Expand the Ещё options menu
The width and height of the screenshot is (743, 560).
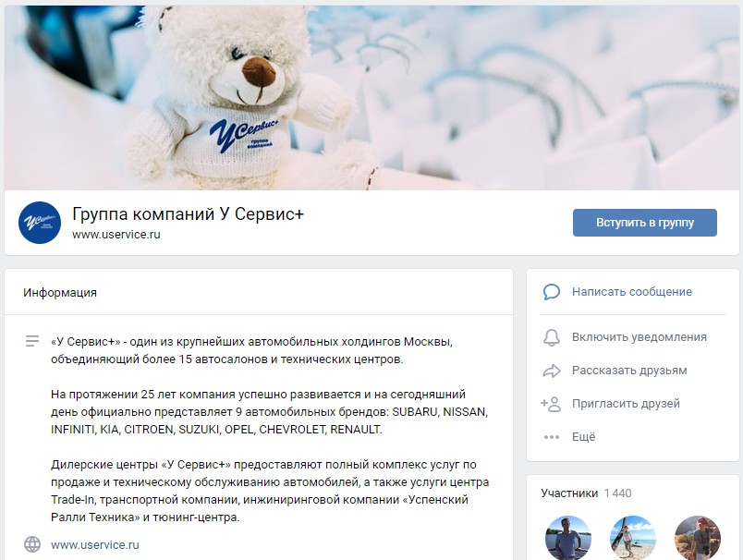583,437
